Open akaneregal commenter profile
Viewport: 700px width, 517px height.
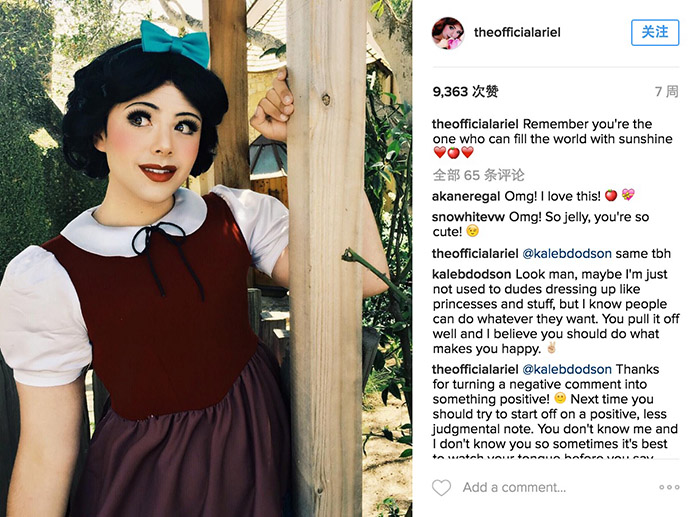[466, 196]
